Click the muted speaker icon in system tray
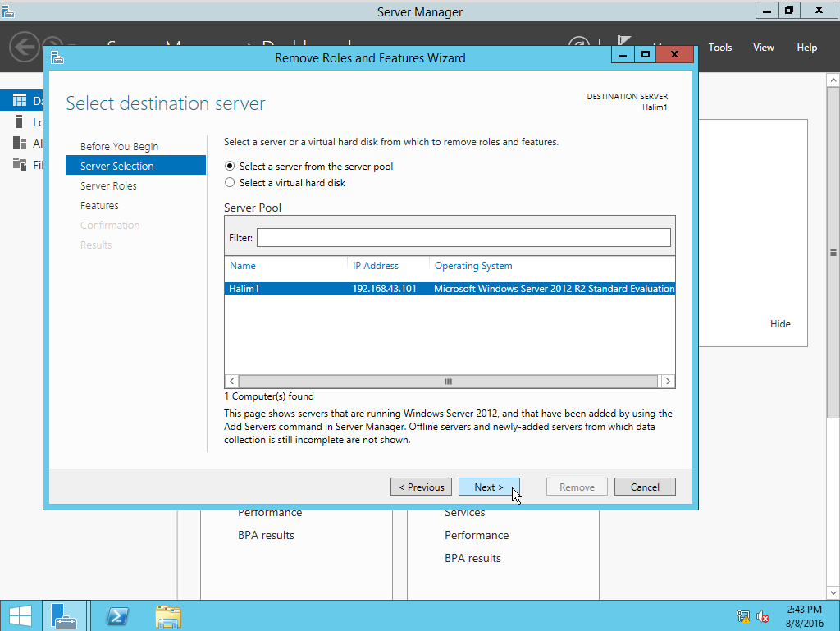Viewport: 840px width, 631px height. coord(763,615)
